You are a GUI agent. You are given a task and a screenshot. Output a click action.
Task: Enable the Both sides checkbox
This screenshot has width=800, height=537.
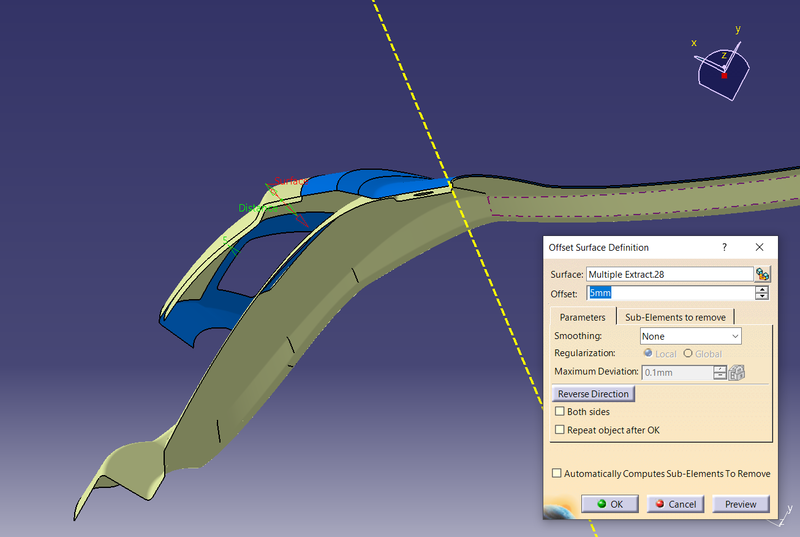coord(560,411)
